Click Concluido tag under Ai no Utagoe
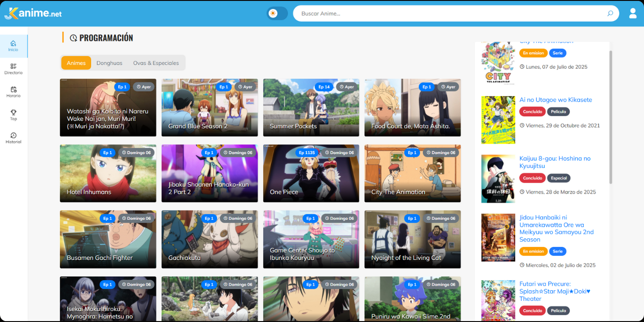Image resolution: width=644 pixels, height=322 pixels. pyautogui.click(x=533, y=112)
